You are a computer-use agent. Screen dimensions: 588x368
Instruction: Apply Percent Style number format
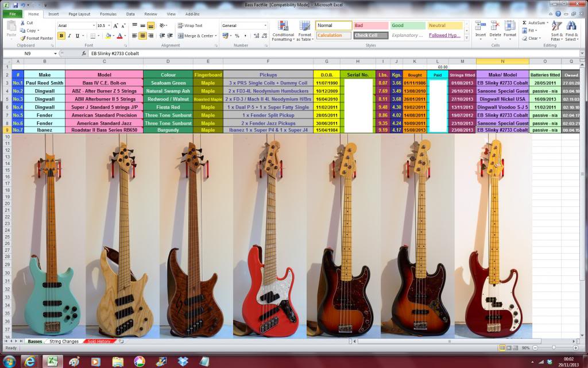pos(237,36)
